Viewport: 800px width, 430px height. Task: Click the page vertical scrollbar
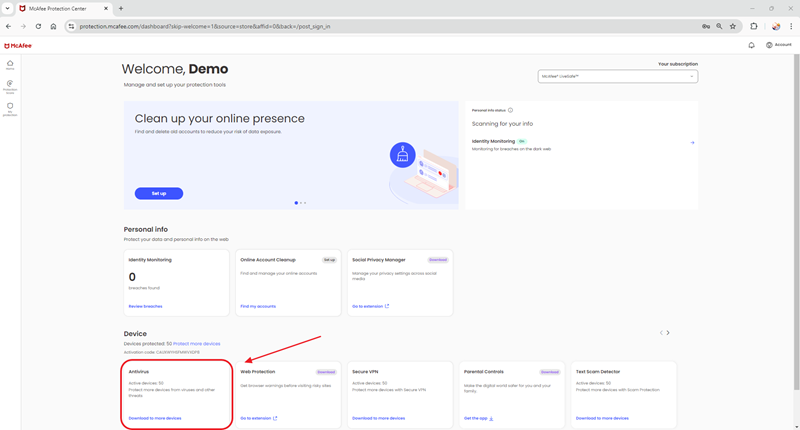(x=796, y=222)
